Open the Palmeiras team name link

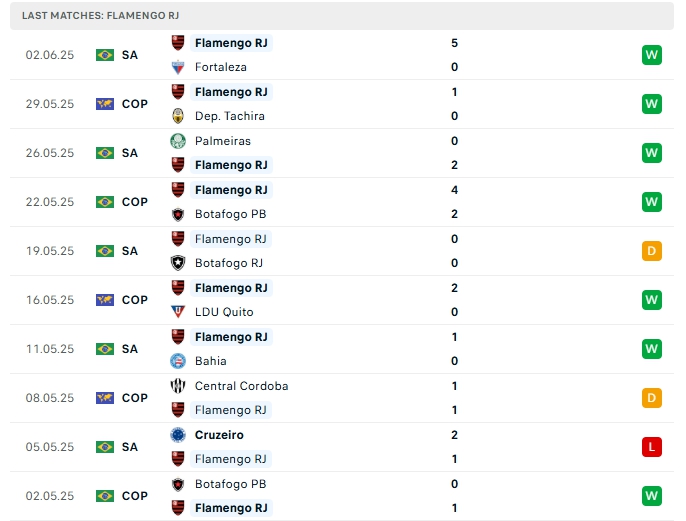click(223, 141)
